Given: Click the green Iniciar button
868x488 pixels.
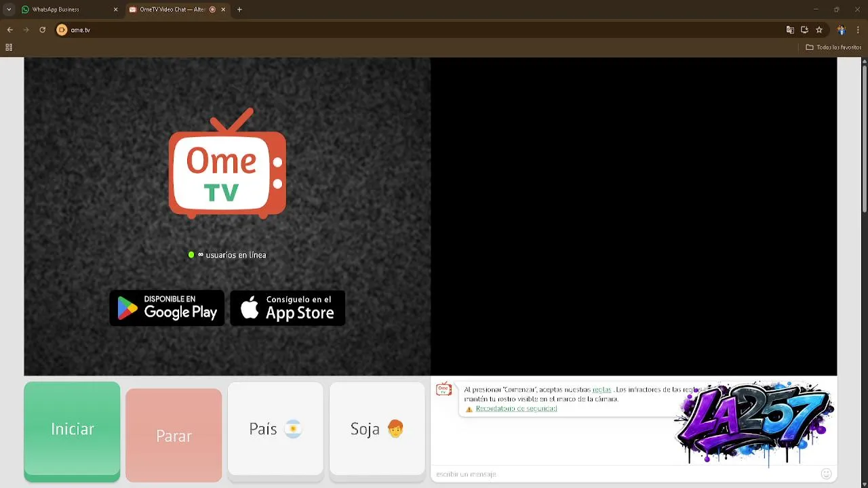Looking at the screenshot, I should point(72,431).
